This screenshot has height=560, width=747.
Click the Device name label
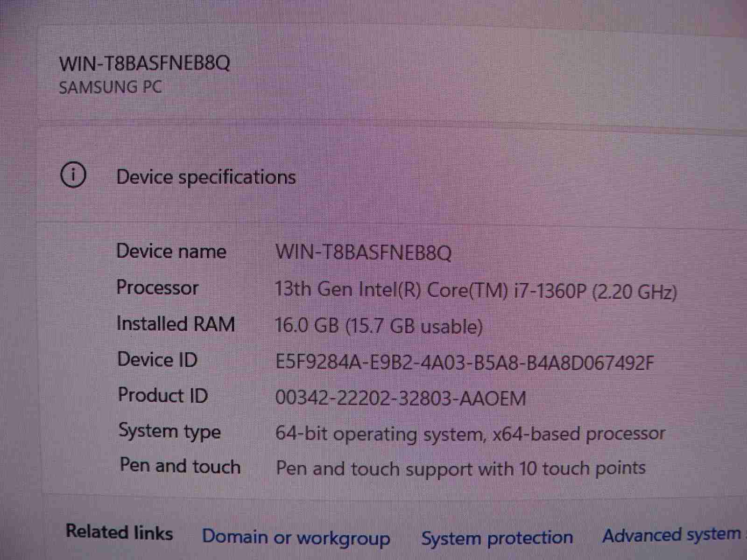(171, 252)
